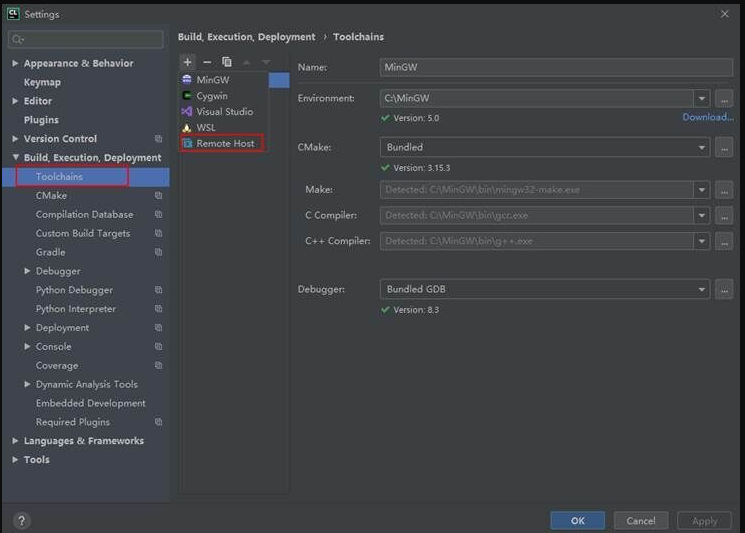Open the C Compiler dropdown
This screenshot has height=533, width=745.
(x=702, y=216)
